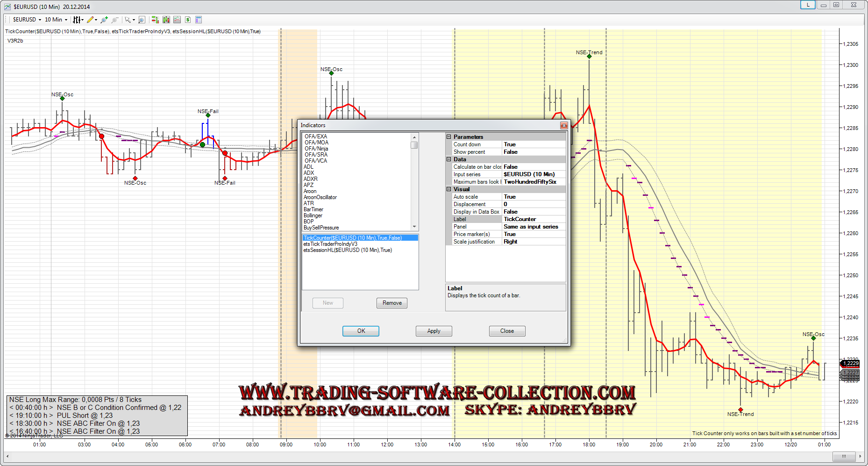
Task: Select etsSessionHL in applied indicators list
Action: pos(348,250)
